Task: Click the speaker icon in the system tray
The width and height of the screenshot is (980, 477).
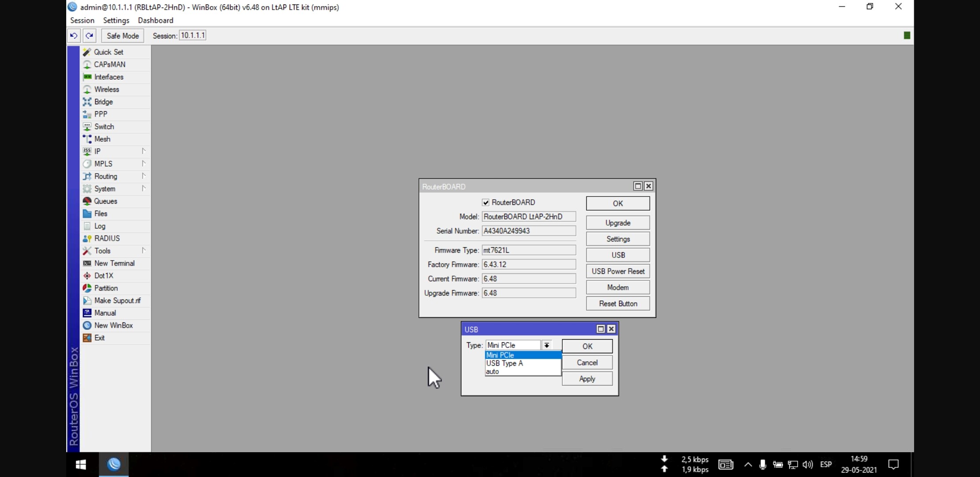Action: point(808,464)
